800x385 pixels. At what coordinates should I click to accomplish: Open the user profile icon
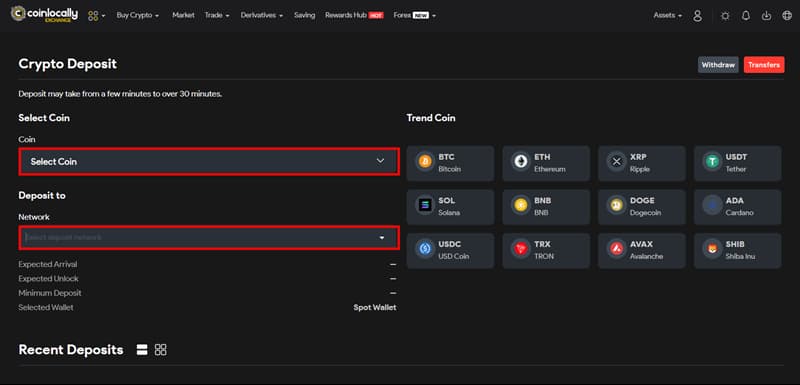(x=697, y=16)
